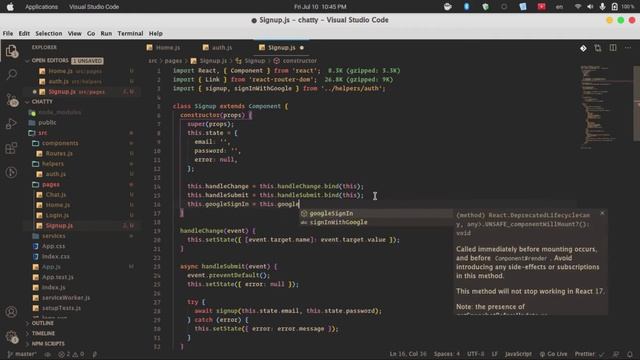
Task: Open the Go menu
Action: pyautogui.click(x=91, y=33)
